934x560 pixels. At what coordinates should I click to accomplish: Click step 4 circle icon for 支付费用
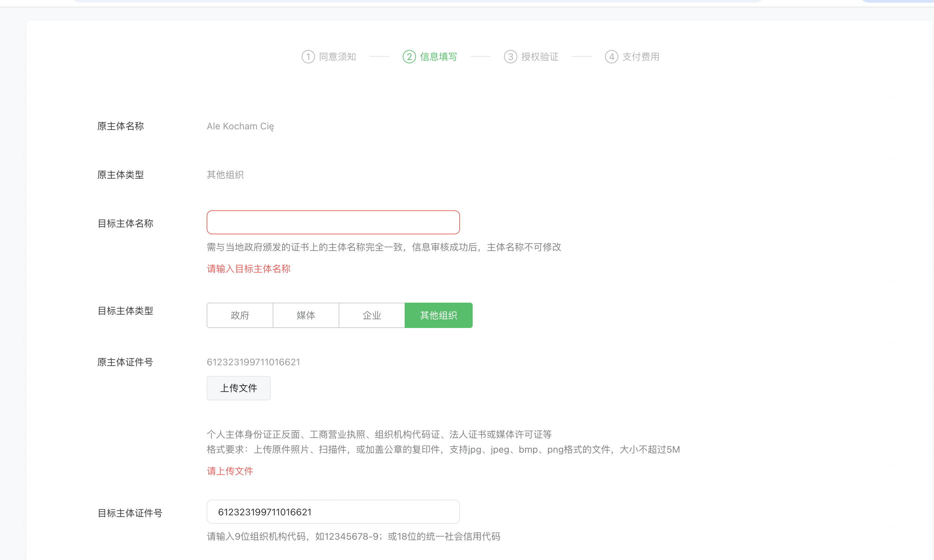click(x=611, y=57)
